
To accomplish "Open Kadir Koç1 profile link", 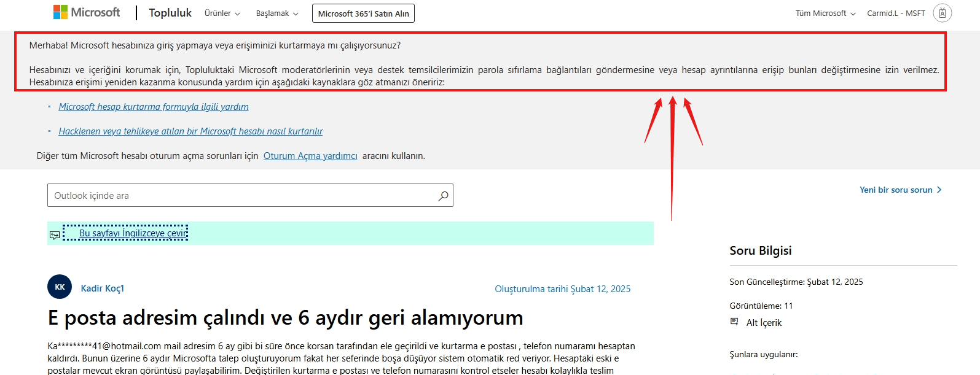I will [103, 288].
